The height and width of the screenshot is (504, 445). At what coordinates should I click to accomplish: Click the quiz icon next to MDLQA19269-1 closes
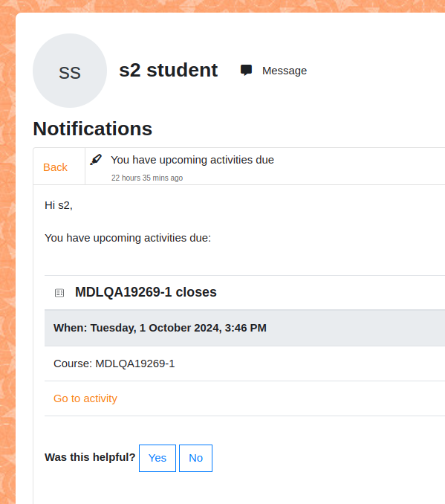tap(59, 293)
